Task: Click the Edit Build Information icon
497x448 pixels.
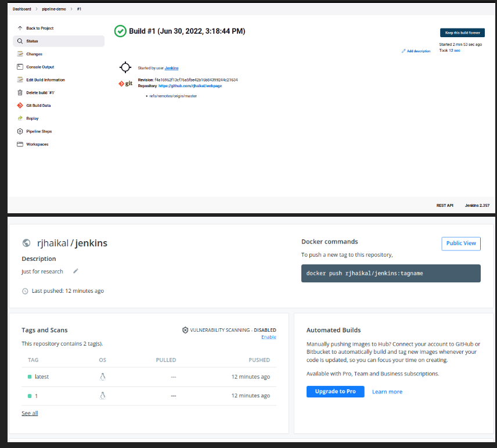Action: (20, 80)
